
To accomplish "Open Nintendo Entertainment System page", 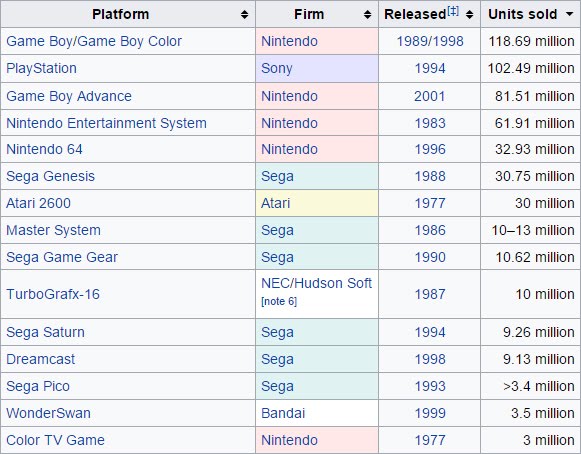I will tap(106, 123).
